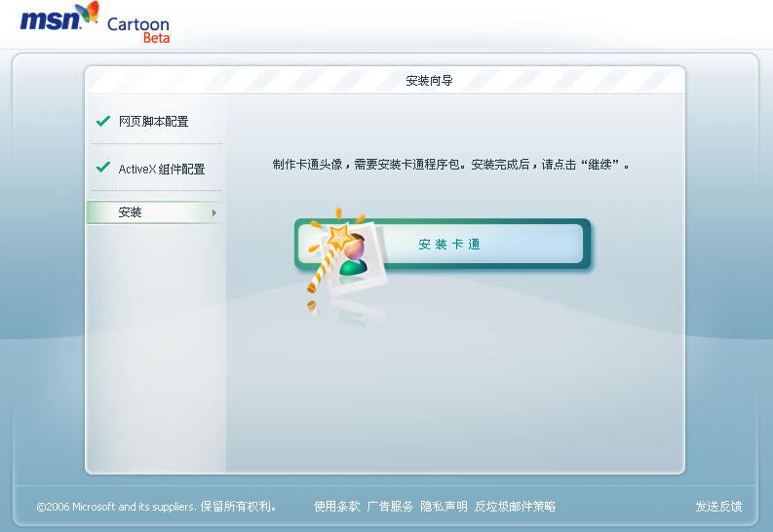Click the MSN butterfly logo
The image size is (773, 532).
pos(90,13)
